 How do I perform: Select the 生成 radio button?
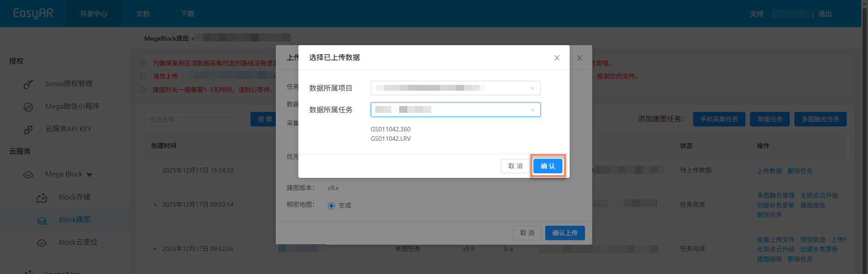(331, 206)
